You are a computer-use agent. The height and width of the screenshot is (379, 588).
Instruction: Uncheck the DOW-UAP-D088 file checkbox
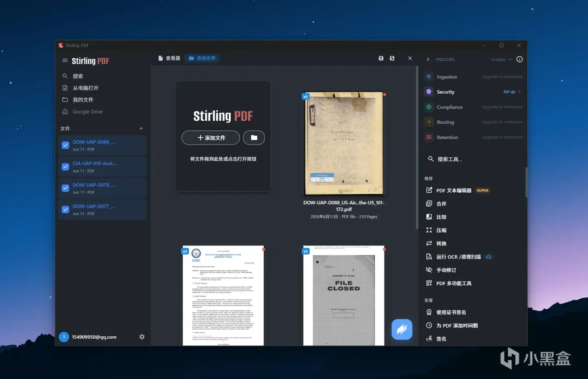(65, 145)
